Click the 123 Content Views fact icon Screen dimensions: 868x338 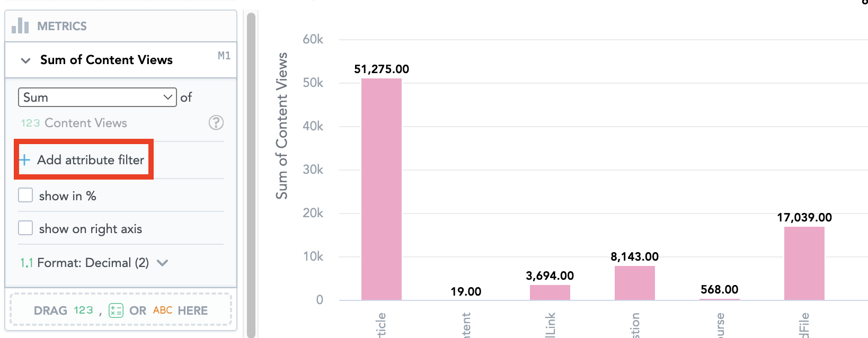[30, 123]
